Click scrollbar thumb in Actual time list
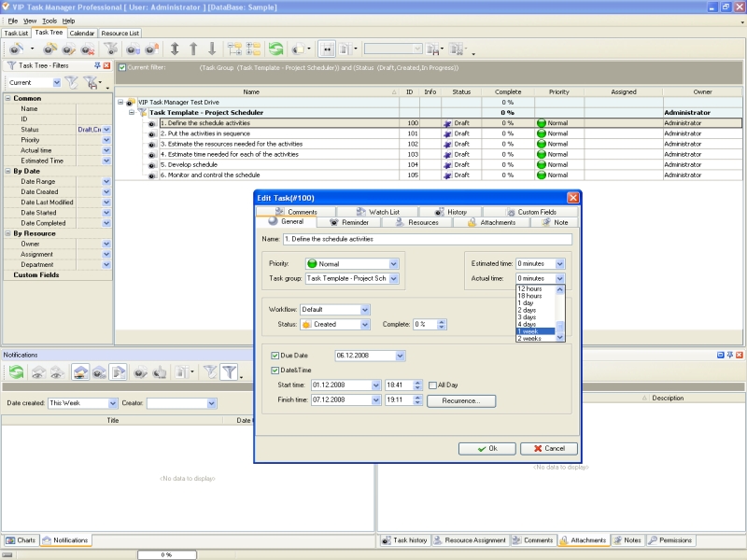The height and width of the screenshot is (560, 747). [x=560, y=327]
